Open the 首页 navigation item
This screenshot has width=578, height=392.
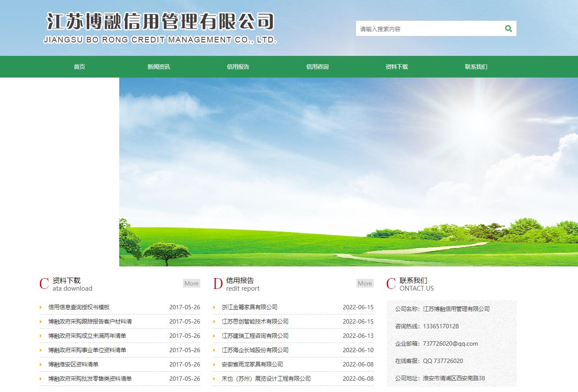[79, 67]
